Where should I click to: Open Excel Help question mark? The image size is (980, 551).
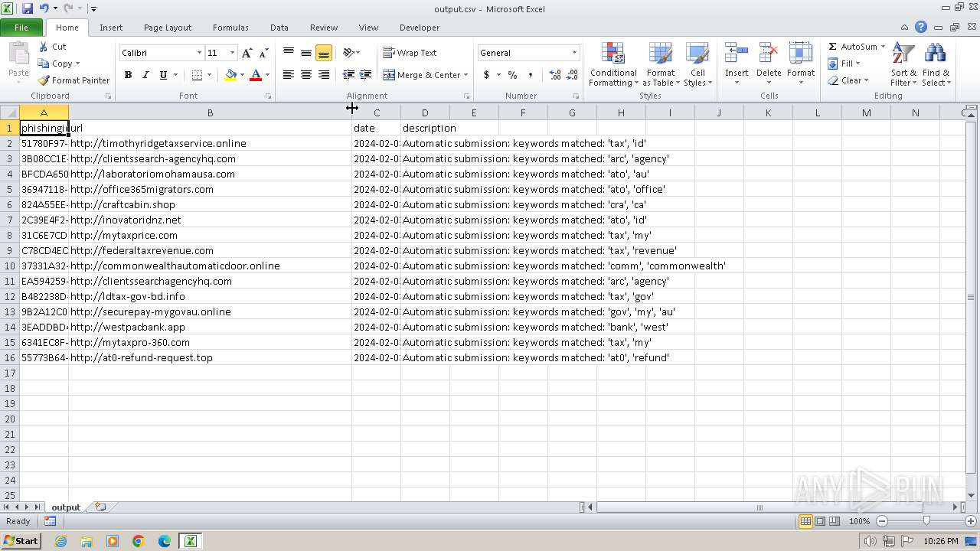coord(921,28)
